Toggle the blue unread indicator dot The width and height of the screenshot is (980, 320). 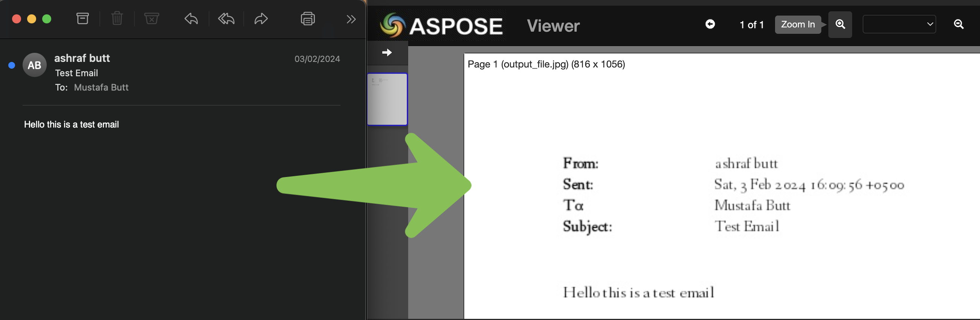click(12, 66)
